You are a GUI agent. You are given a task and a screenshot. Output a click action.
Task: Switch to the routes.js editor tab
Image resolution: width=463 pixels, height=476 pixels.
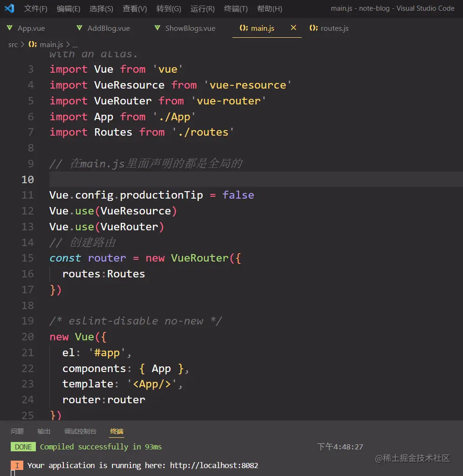(x=334, y=28)
